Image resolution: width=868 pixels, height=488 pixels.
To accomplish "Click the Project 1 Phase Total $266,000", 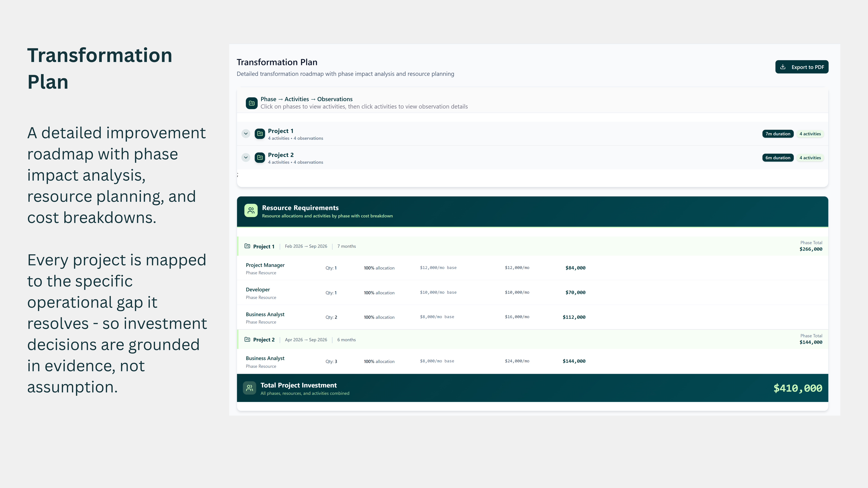I will pos(811,249).
